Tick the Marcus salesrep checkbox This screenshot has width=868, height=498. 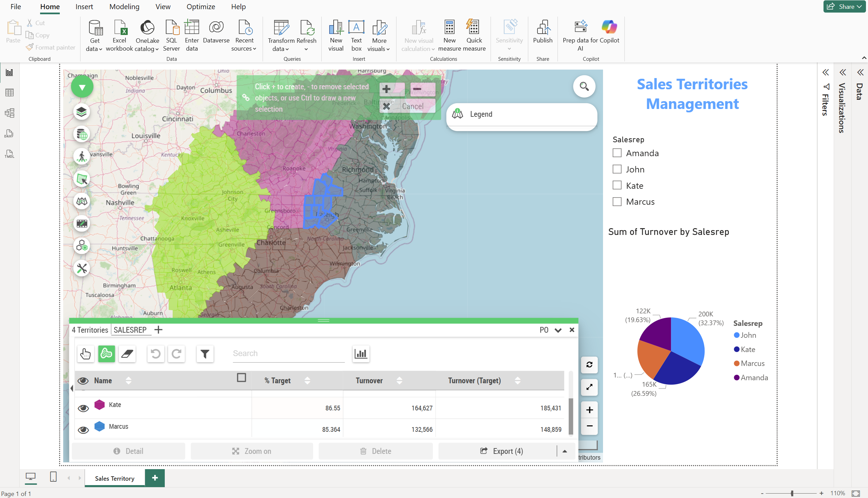coord(617,202)
